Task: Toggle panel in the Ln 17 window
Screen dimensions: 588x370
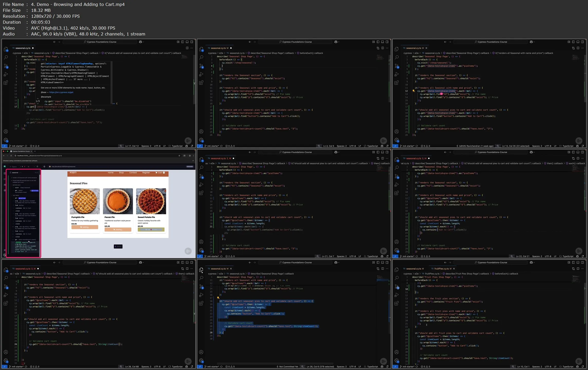Action: tap(187, 42)
